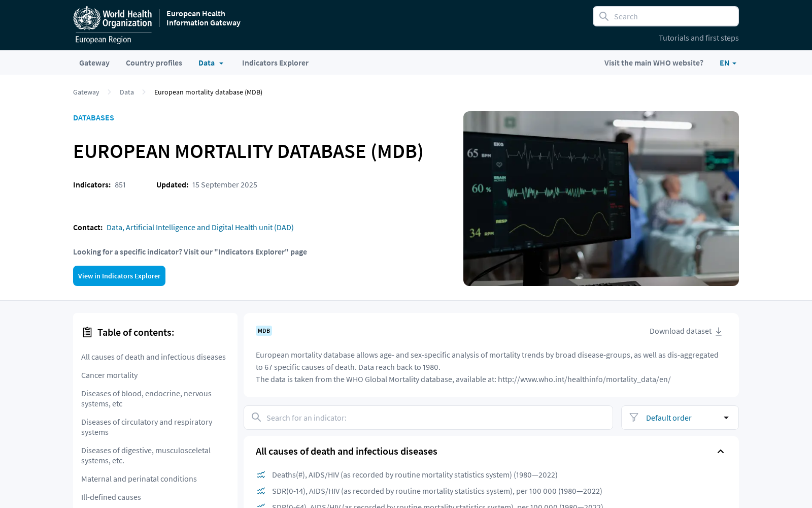812x508 pixels.
Task: Click the WHO European Region logo
Action: (112, 25)
